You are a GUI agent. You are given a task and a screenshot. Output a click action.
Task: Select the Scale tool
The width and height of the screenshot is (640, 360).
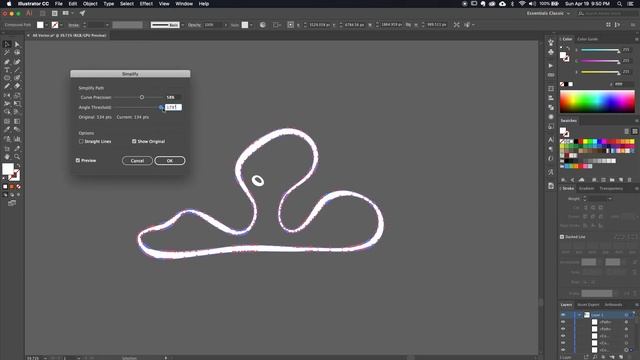point(17,95)
